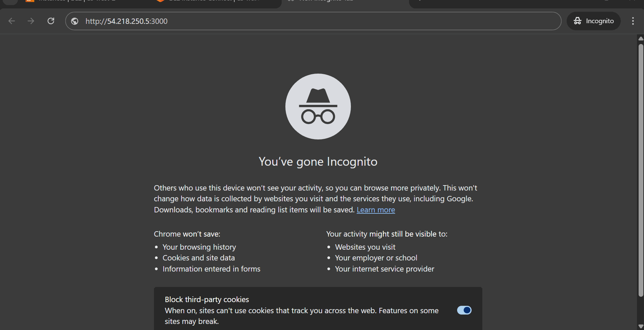Viewport: 644px width, 330px height.
Task: Click the "You've gone Incognito" heading
Action: [318, 162]
